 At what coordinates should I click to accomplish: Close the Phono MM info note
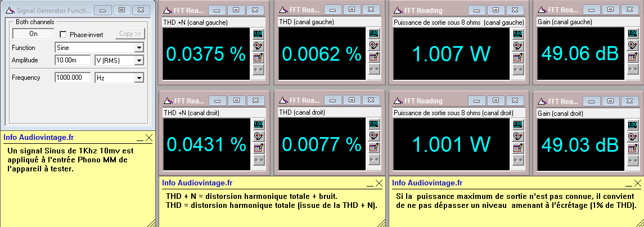point(148,138)
